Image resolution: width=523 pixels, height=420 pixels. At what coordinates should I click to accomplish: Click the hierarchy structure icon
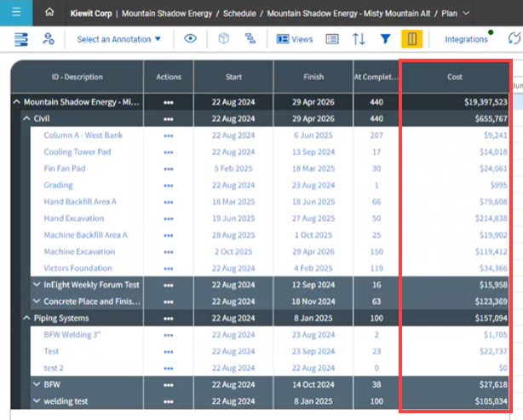pyautogui.click(x=250, y=39)
